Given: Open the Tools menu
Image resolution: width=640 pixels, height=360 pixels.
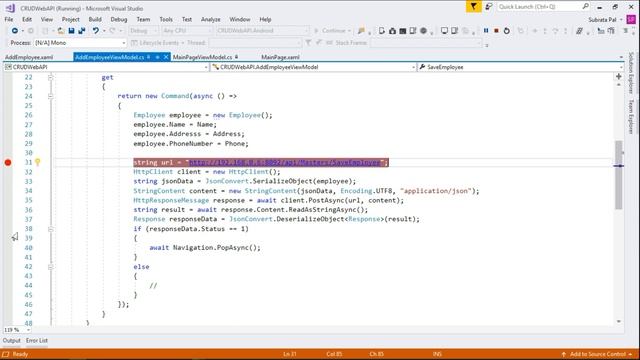Looking at the screenshot, I should click(166, 19).
